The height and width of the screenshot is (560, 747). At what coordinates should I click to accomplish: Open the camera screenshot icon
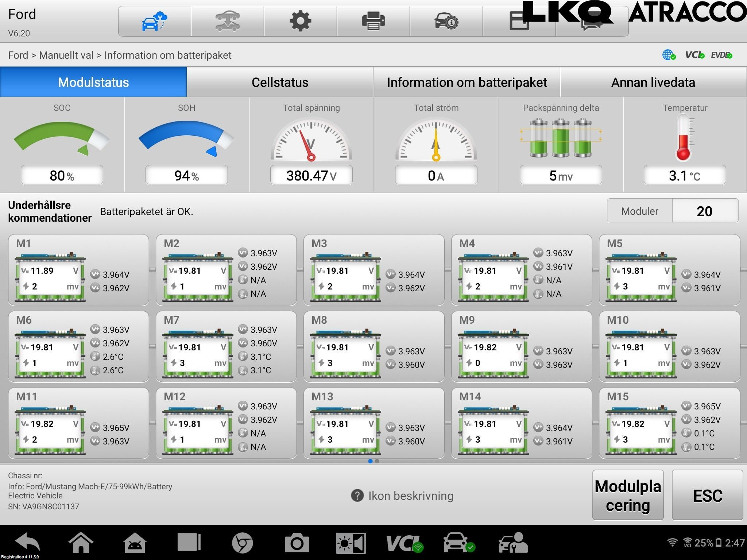coord(297,543)
